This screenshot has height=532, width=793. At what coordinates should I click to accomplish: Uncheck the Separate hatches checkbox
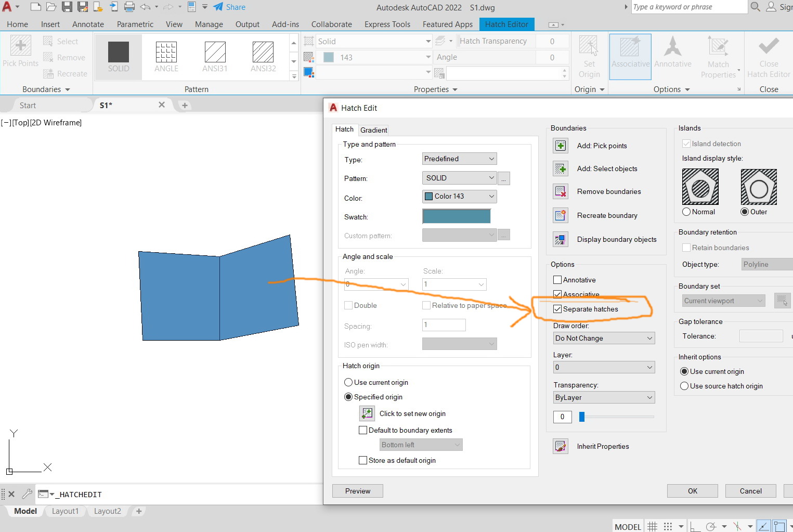[557, 309]
